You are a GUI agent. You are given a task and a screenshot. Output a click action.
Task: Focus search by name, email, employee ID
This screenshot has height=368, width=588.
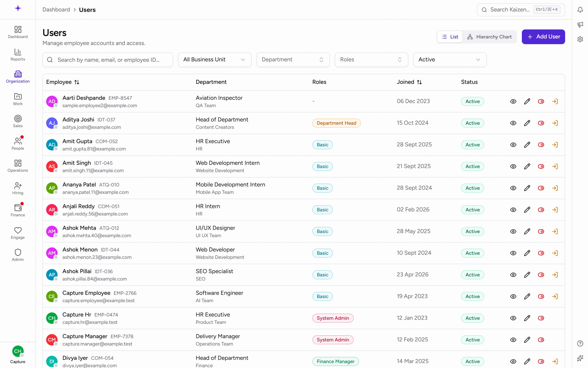pos(108,60)
